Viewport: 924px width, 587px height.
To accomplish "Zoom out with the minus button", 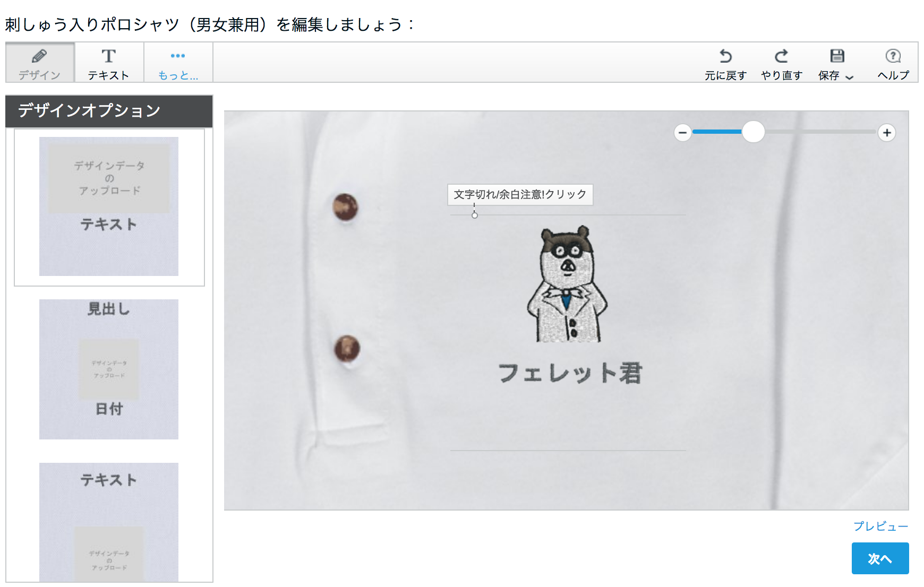I will [683, 133].
